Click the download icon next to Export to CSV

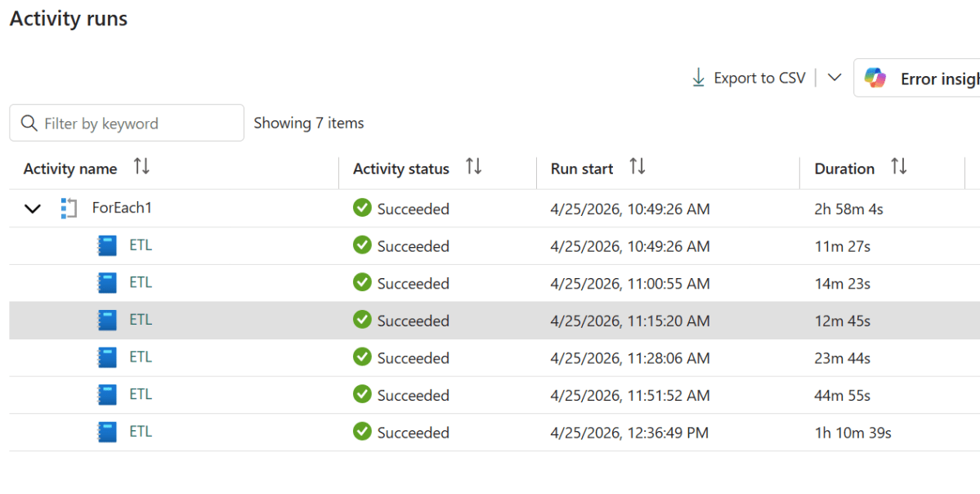pyautogui.click(x=698, y=77)
